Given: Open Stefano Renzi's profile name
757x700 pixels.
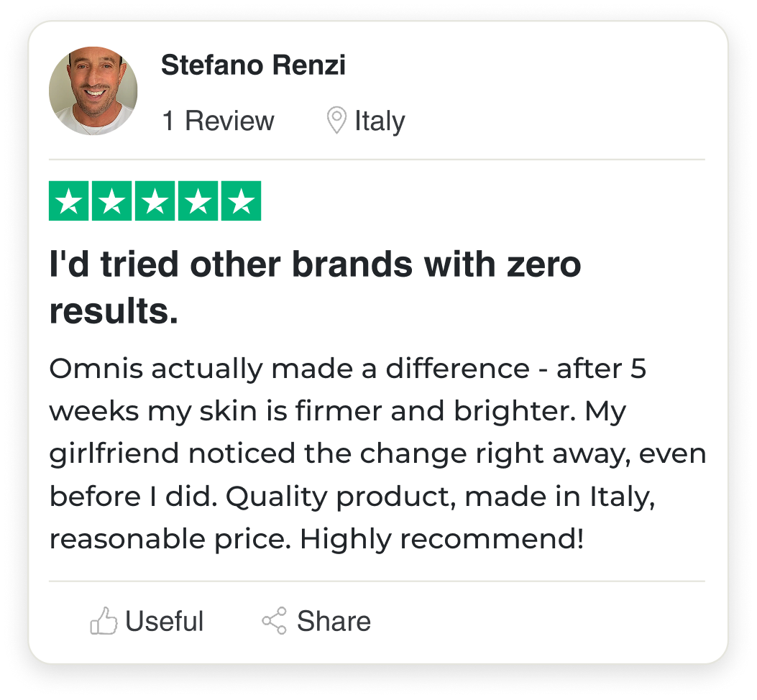Looking at the screenshot, I should click(253, 65).
